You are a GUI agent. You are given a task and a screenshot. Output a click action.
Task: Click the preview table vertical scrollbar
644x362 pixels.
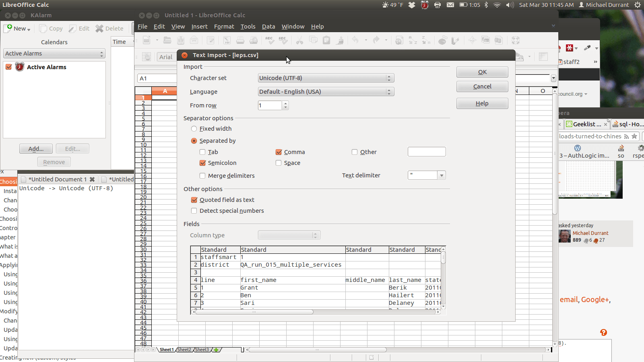(x=443, y=278)
